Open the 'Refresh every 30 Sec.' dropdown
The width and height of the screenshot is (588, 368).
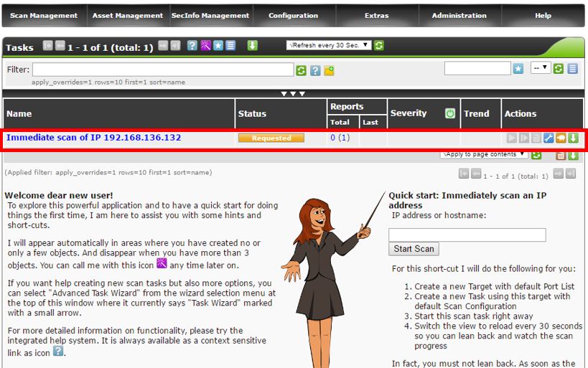click(328, 45)
